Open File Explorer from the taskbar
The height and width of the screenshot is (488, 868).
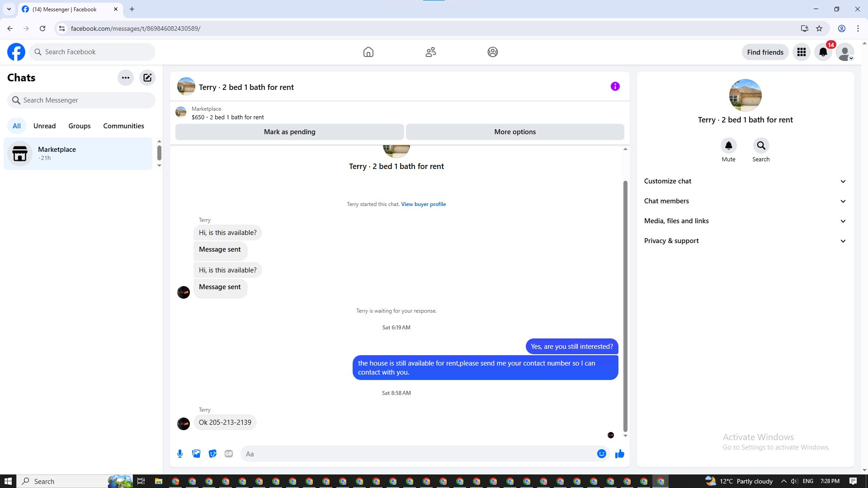tap(158, 481)
